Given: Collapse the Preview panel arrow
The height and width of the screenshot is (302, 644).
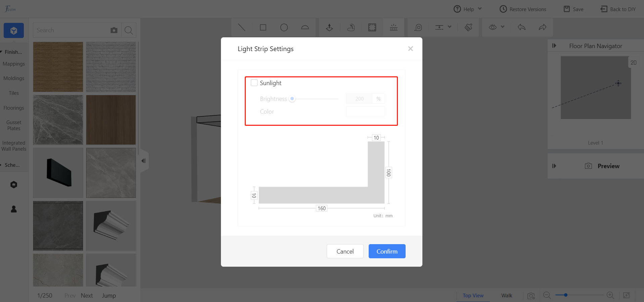Looking at the screenshot, I should [x=554, y=166].
